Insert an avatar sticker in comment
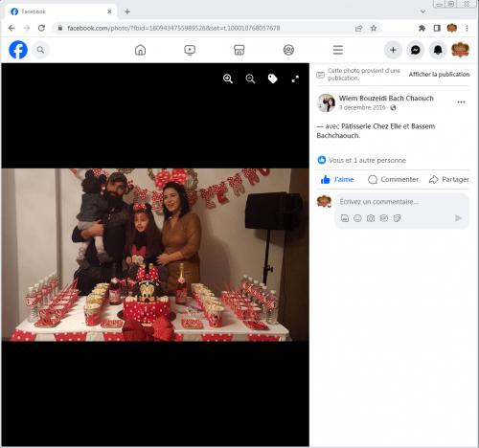 pyautogui.click(x=345, y=218)
